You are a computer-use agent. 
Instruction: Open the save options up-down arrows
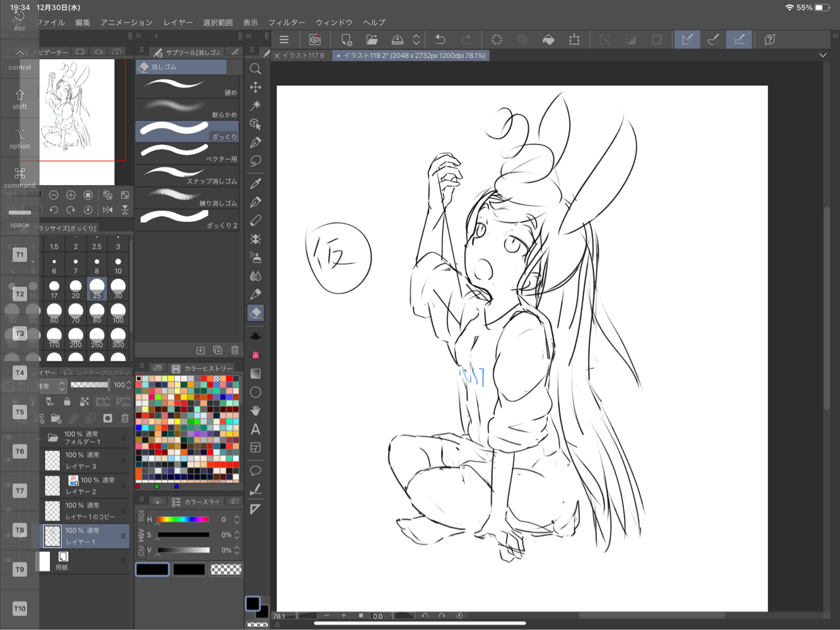click(x=416, y=39)
